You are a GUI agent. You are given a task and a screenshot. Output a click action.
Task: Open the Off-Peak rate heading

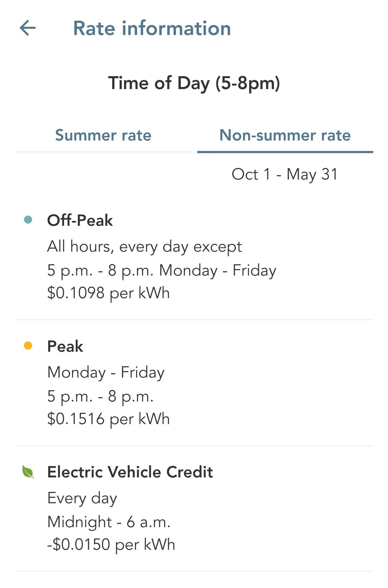coord(80,220)
